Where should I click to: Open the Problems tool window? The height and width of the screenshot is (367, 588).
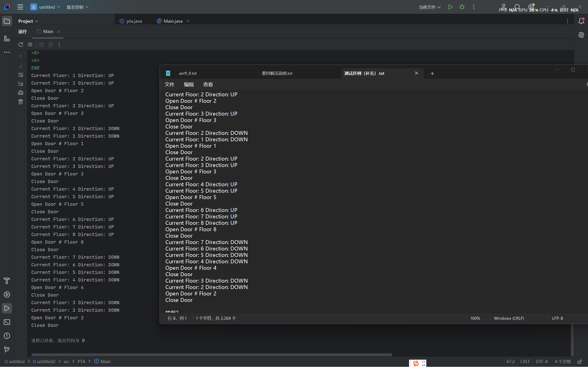7,336
